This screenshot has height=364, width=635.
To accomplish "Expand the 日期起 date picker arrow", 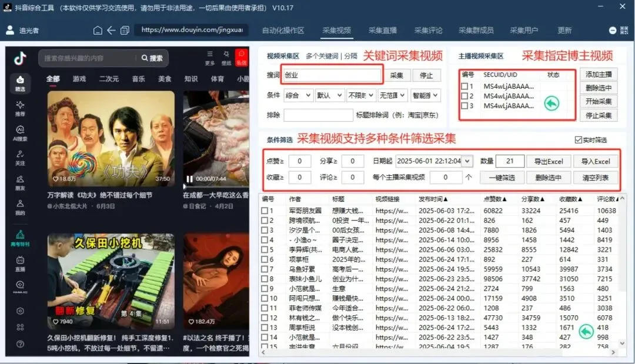I will (x=467, y=161).
